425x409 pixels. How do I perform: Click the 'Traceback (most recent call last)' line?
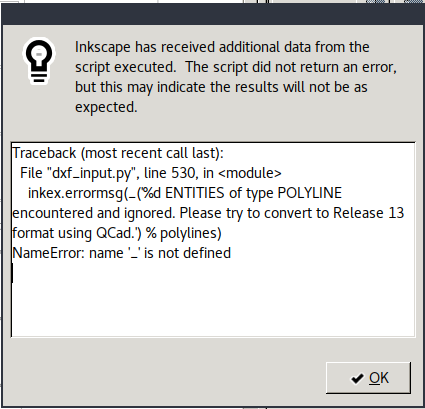[118, 153]
